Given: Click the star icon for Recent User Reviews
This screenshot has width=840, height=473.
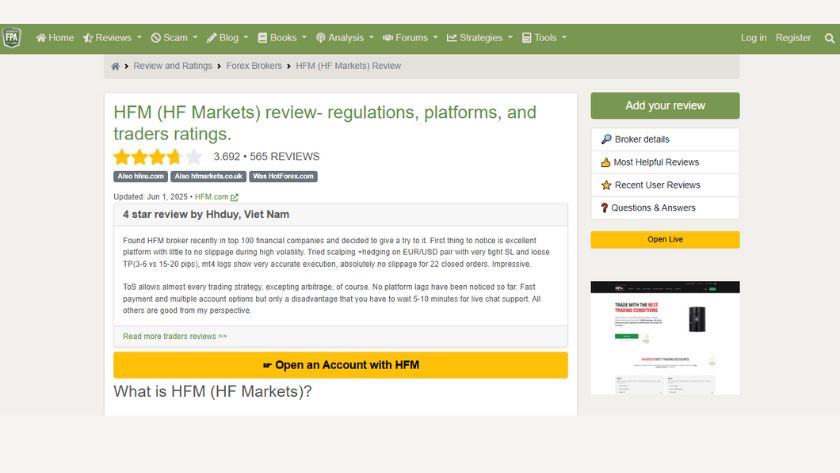Looking at the screenshot, I should click(606, 185).
